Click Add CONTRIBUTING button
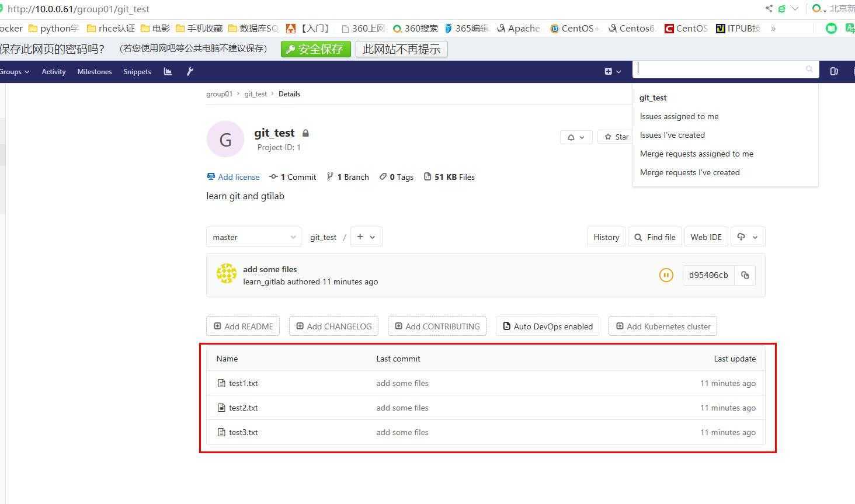855x504 pixels. (437, 326)
